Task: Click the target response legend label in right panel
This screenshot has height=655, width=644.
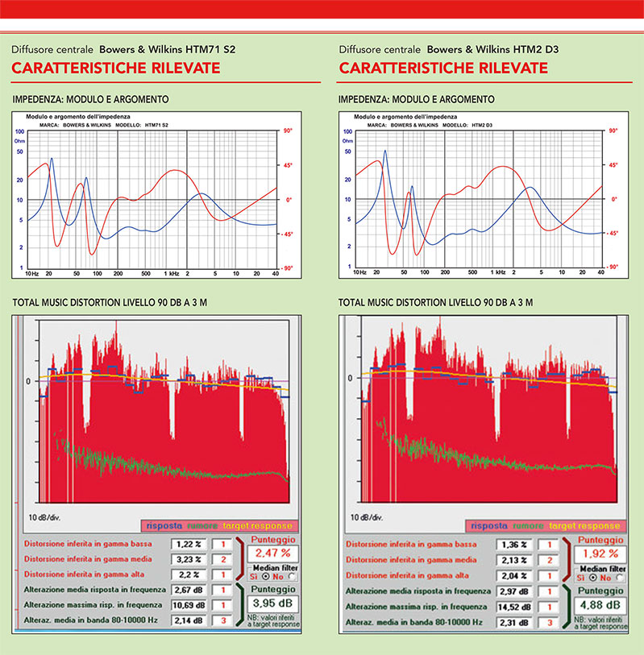Action: pos(584,525)
